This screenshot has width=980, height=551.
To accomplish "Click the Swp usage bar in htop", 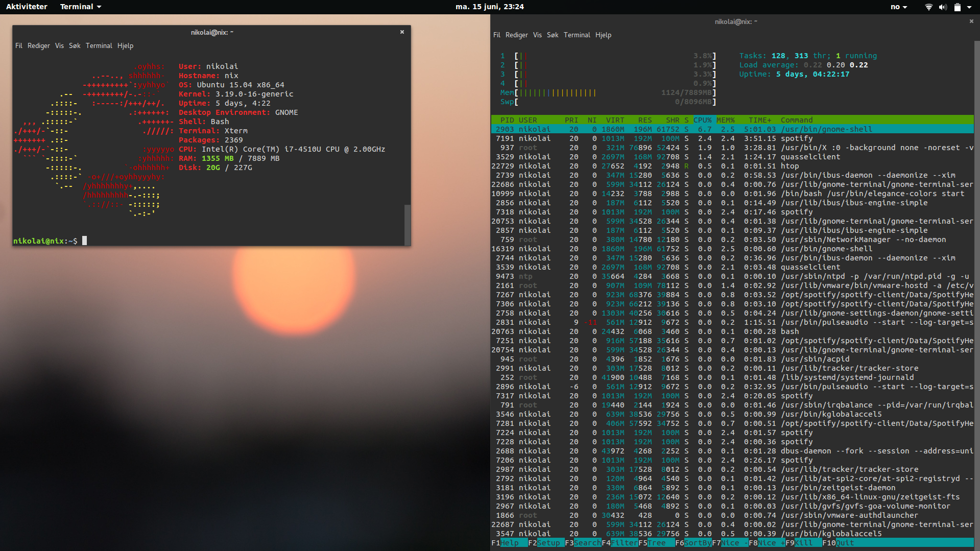I will tap(608, 102).
